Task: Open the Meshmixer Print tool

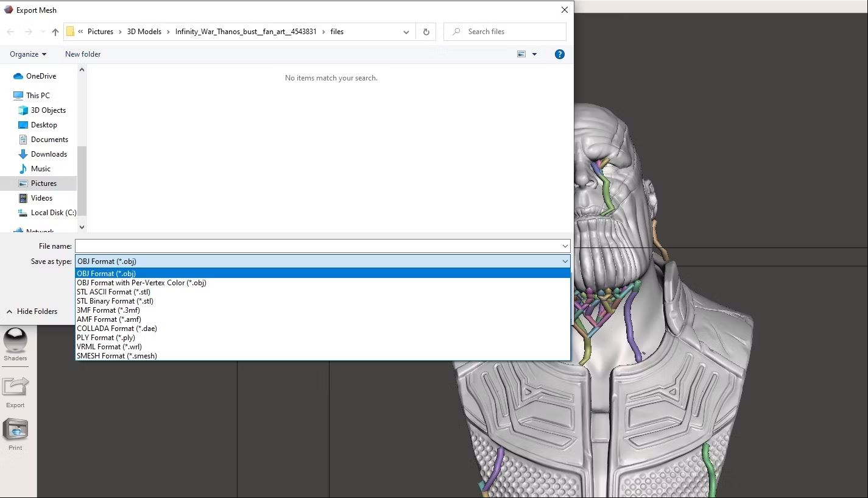Action: coord(15,434)
